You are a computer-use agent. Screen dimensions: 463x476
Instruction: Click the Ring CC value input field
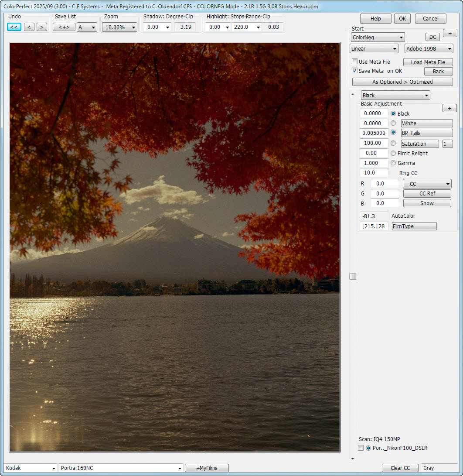pos(374,173)
